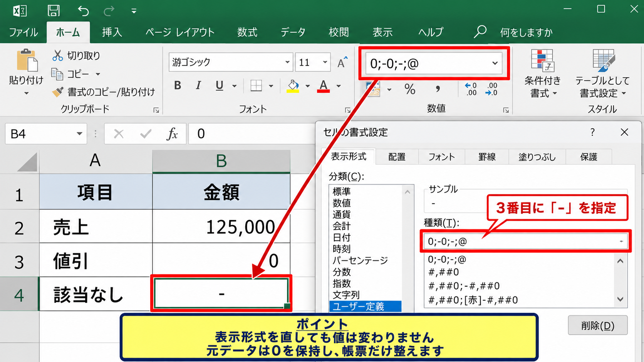
Task: Switch to the 罫線 tab in the dialog
Action: pyautogui.click(x=487, y=157)
